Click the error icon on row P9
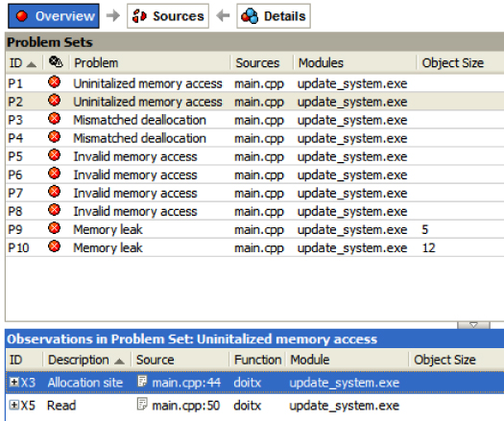Viewport: 504px width, 421px height. (x=55, y=228)
